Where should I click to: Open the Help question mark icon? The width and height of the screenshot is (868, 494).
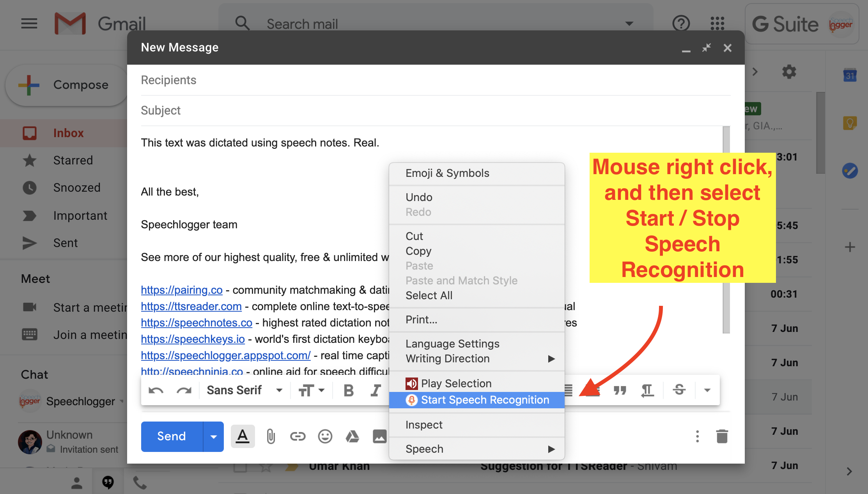(681, 24)
